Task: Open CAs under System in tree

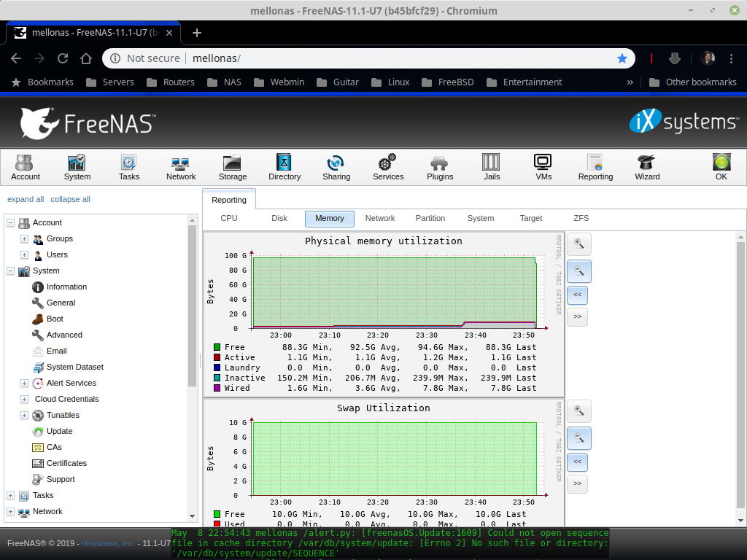Action: coord(54,448)
